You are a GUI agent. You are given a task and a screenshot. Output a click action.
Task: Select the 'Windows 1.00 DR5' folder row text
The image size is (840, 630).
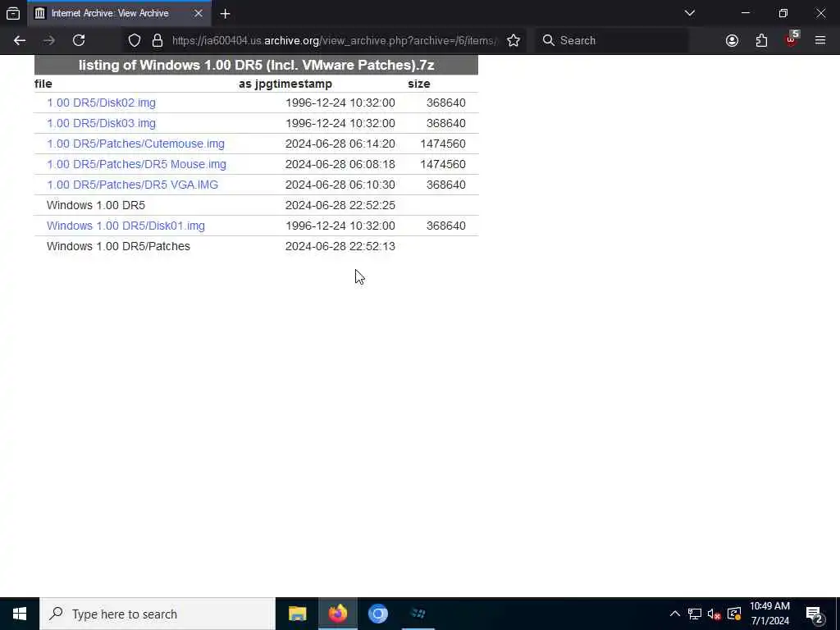coord(96,205)
